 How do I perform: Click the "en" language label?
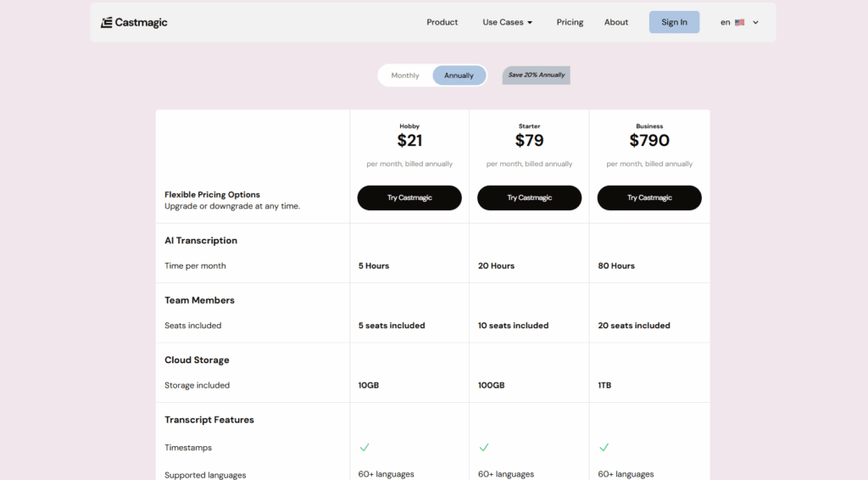pyautogui.click(x=726, y=22)
